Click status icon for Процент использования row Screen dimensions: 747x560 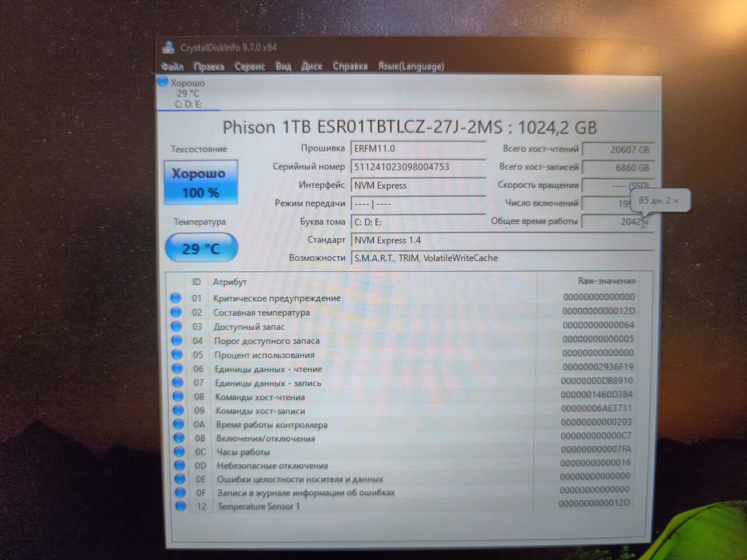177,355
